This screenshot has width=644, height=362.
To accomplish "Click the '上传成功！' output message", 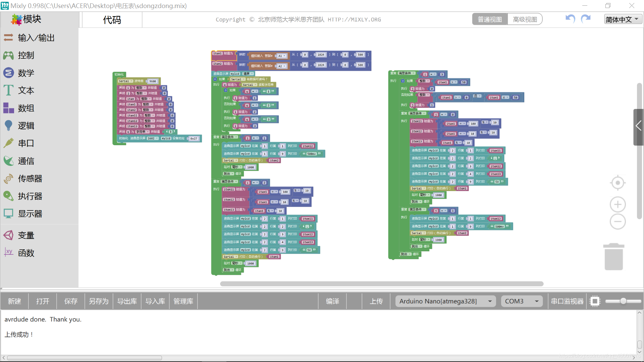I will click(19, 335).
